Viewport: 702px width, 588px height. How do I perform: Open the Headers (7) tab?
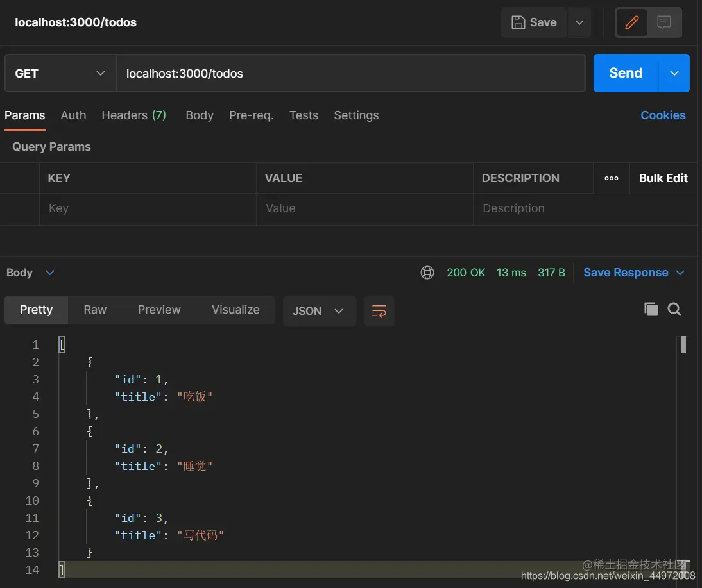pyautogui.click(x=134, y=115)
